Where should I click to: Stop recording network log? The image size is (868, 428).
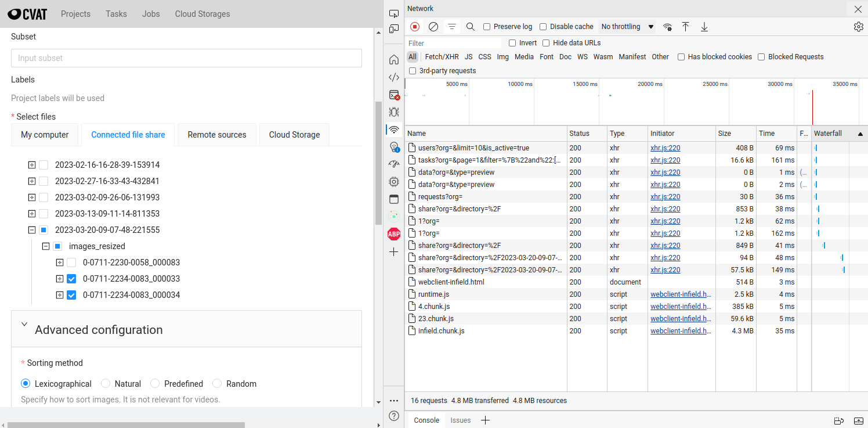point(414,26)
